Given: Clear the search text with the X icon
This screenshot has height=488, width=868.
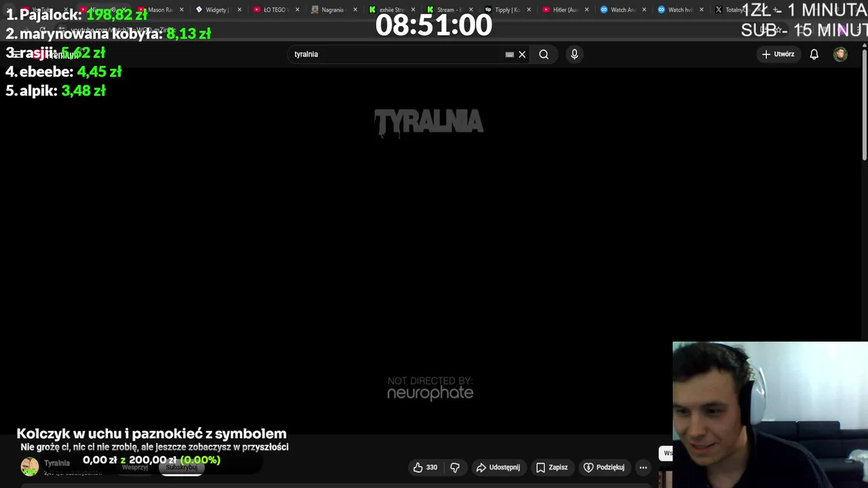Looking at the screenshot, I should 522,54.
